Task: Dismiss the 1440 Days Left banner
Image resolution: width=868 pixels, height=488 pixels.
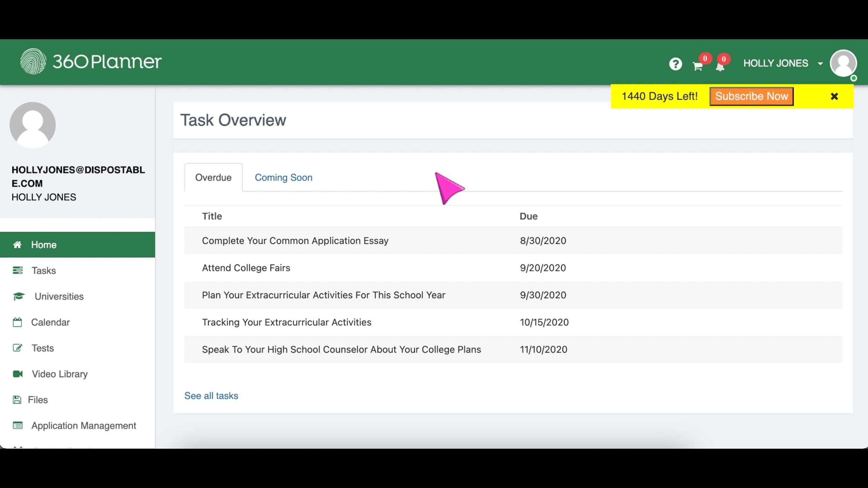Action: pos(834,97)
